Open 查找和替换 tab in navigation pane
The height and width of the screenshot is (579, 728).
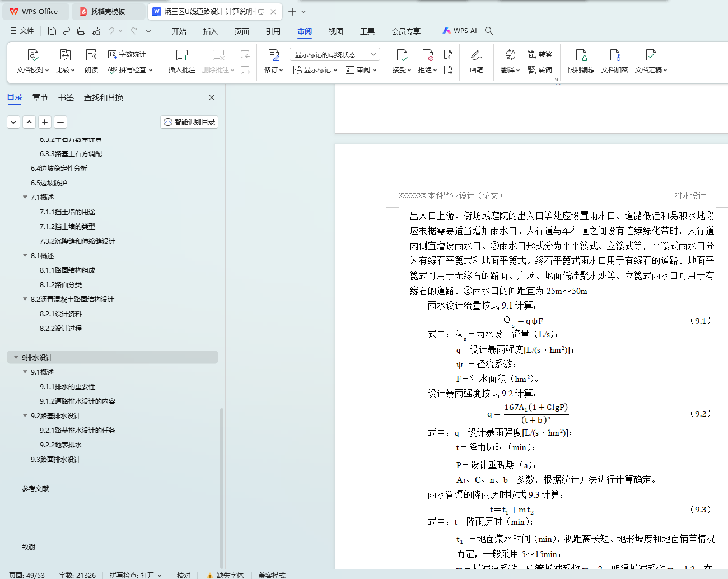point(104,97)
